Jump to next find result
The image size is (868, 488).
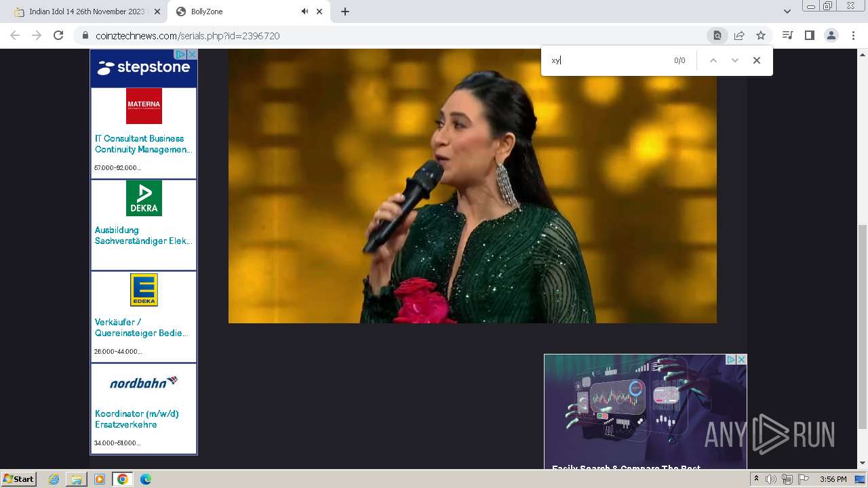pyautogui.click(x=734, y=60)
